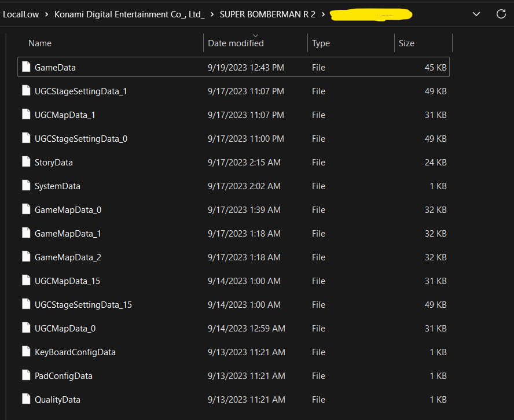Click the GameMapData_0 file icon
Image resolution: width=514 pixels, height=420 pixels.
point(25,209)
